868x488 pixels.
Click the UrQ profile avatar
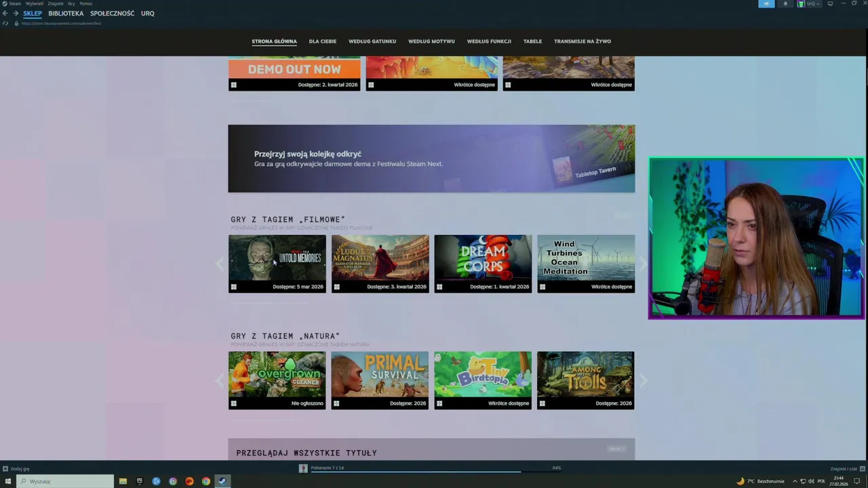click(x=802, y=3)
